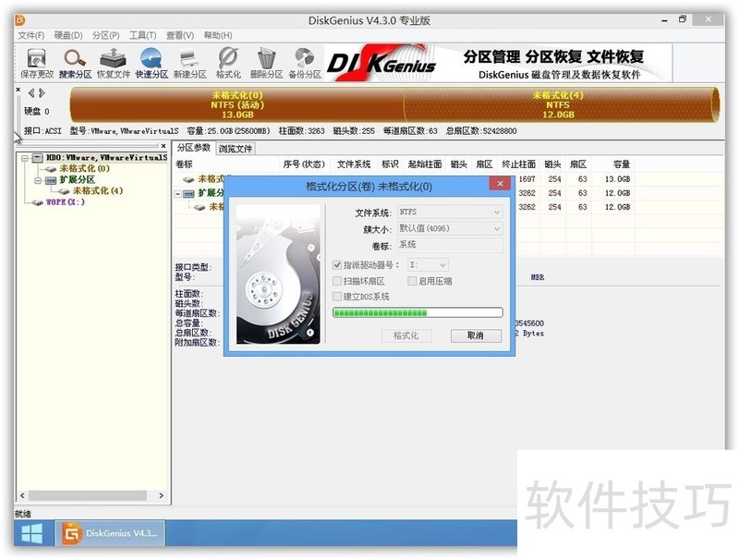Select the 12.0GB NTFS partition bar segment
The image size is (739, 560).
(x=560, y=104)
